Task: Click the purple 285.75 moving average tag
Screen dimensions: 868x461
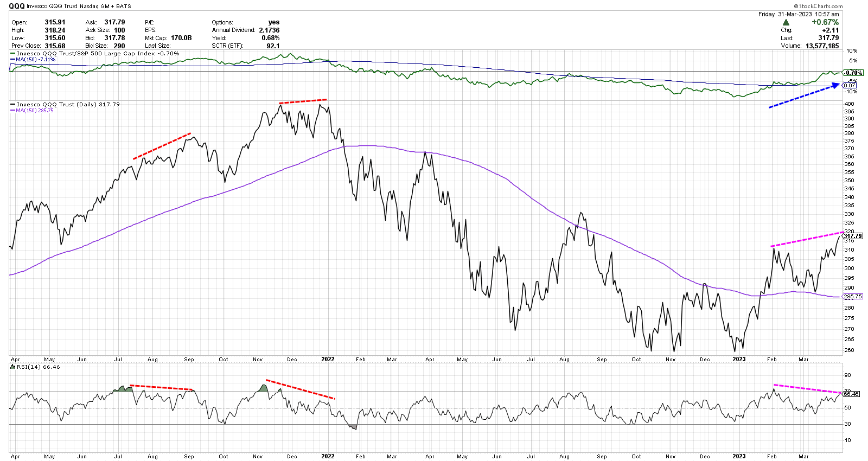Action: 852,297
